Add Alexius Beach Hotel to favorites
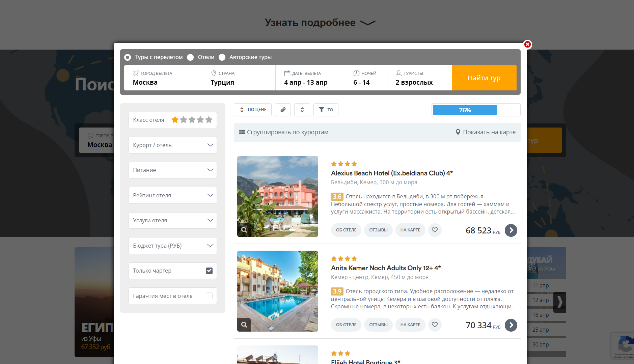The image size is (634, 364). click(x=435, y=230)
